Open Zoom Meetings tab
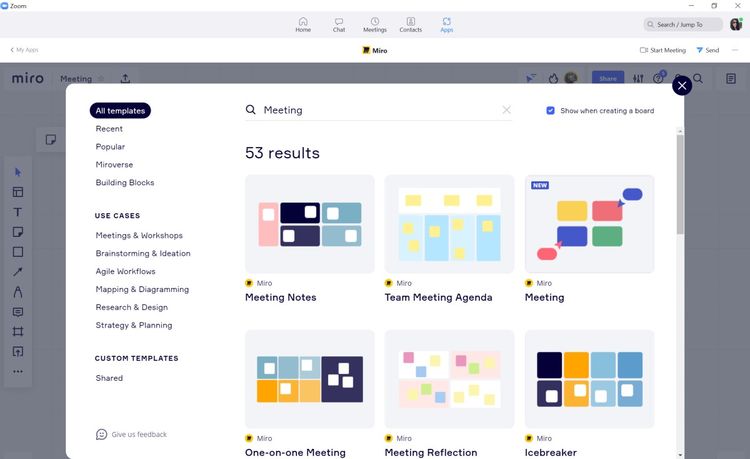The width and height of the screenshot is (750, 459). pos(375,25)
